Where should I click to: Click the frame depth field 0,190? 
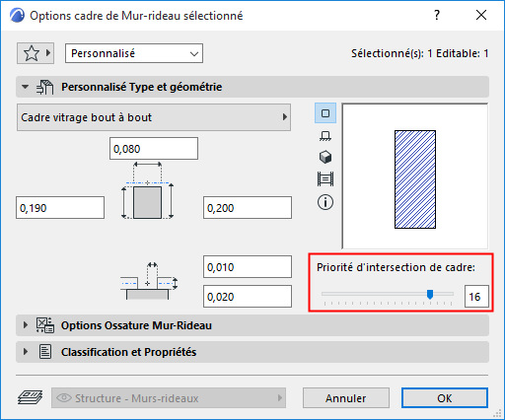[x=60, y=208]
